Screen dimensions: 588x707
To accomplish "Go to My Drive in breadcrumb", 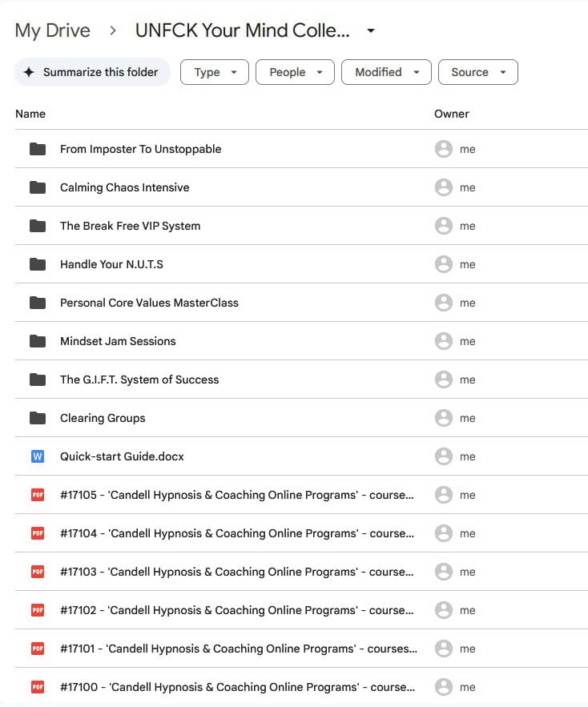I will click(53, 31).
